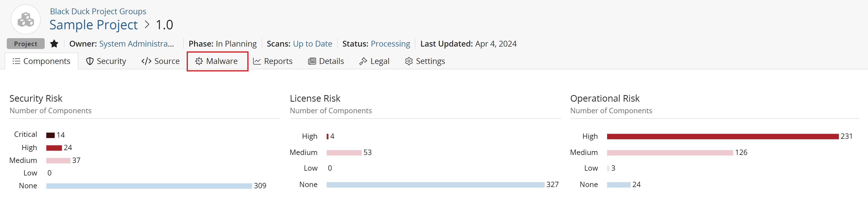Click the Source code brackets icon
Image resolution: width=868 pixels, height=209 pixels.
coord(146,61)
